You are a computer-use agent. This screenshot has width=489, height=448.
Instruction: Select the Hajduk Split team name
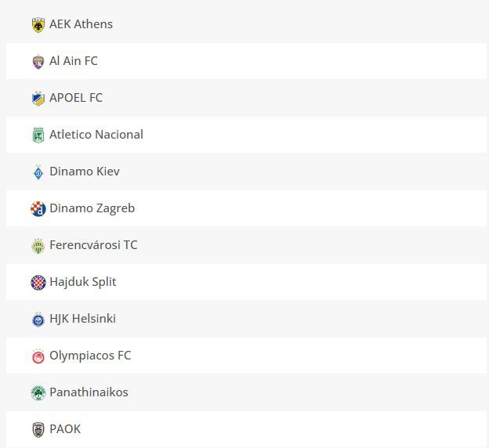tap(82, 282)
